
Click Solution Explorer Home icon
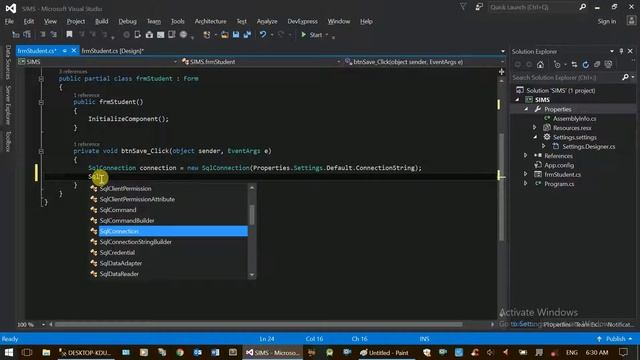[x=540, y=64]
